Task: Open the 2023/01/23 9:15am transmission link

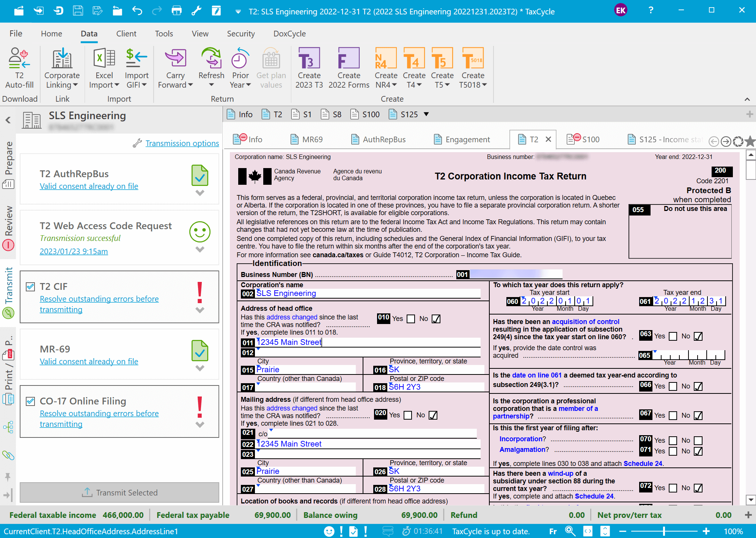Action: pos(74,252)
